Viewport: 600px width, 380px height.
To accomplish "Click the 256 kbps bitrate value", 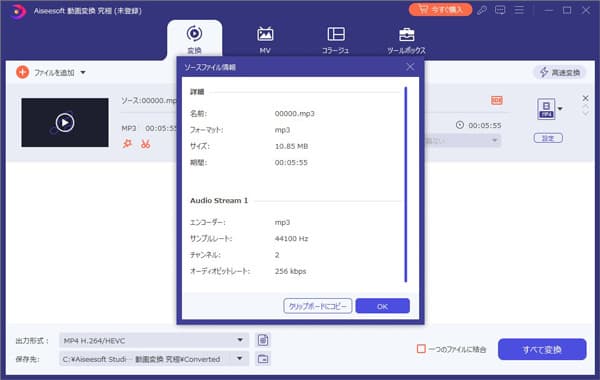I will (x=290, y=271).
